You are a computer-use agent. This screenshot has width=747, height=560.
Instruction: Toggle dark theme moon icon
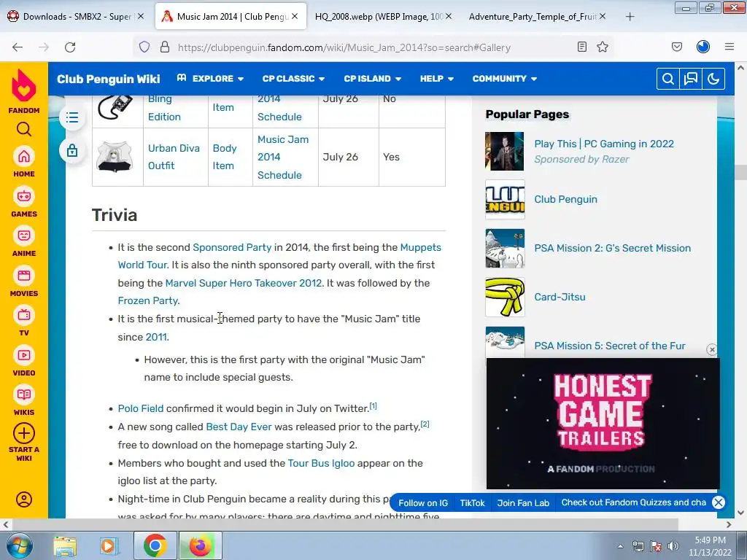pos(713,79)
